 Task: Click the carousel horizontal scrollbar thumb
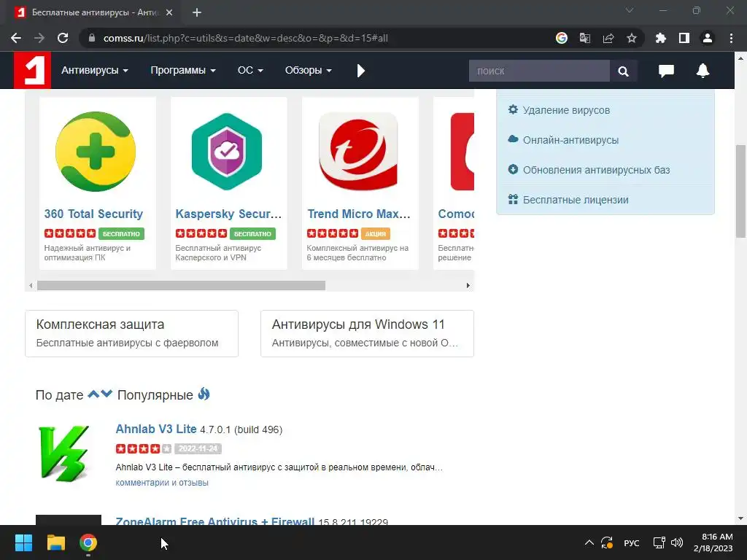coord(181,286)
